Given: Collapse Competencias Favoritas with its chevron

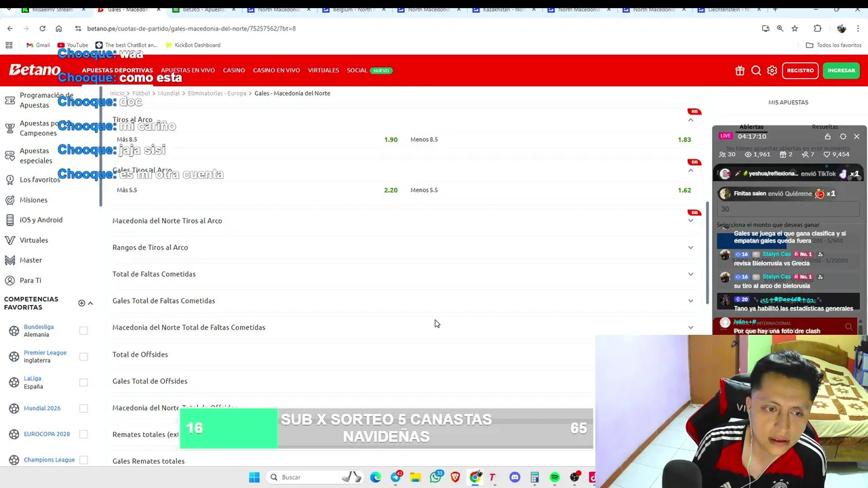Looking at the screenshot, I should pyautogui.click(x=90, y=303).
